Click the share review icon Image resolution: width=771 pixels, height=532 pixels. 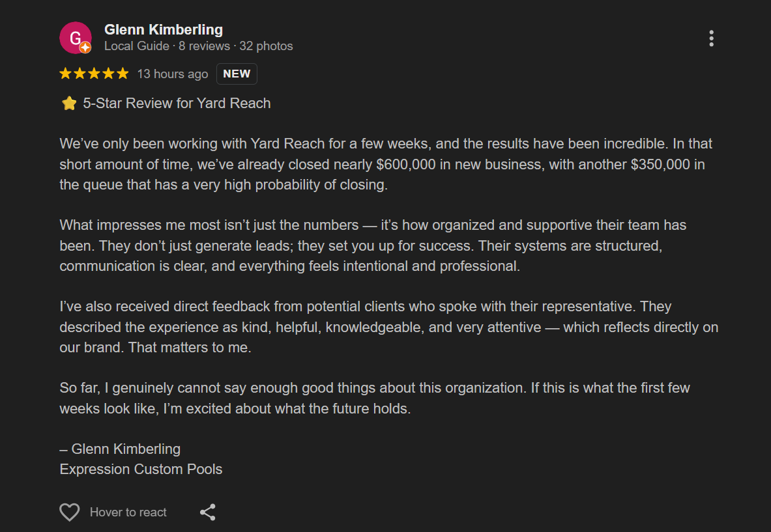coord(208,512)
